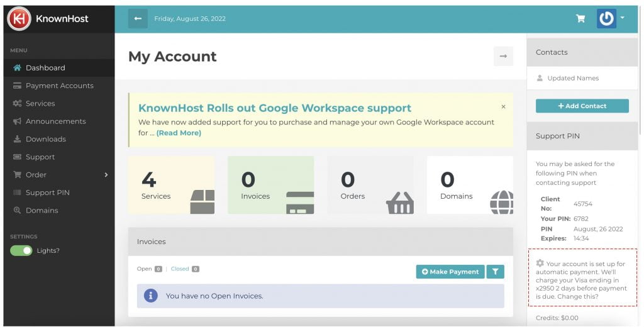Image resolution: width=644 pixels, height=334 pixels.
Task: Click the Domains search globe icon
Action: coord(17,210)
